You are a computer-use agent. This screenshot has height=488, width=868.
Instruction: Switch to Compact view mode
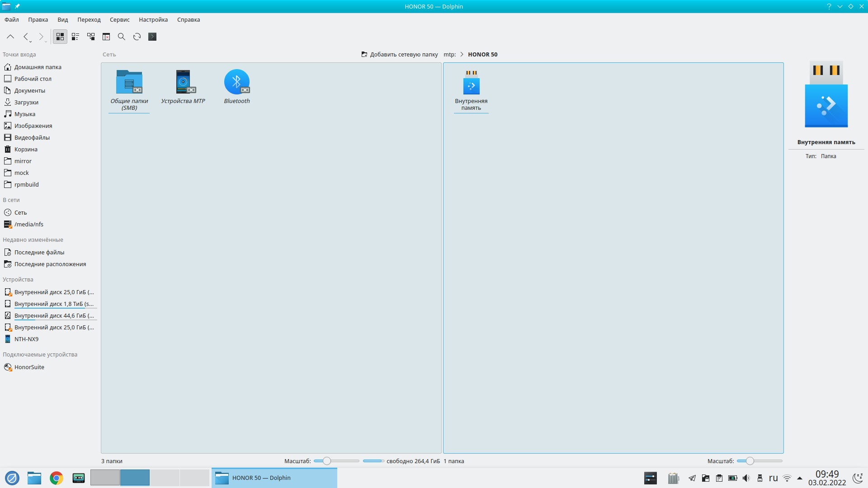pyautogui.click(x=75, y=37)
